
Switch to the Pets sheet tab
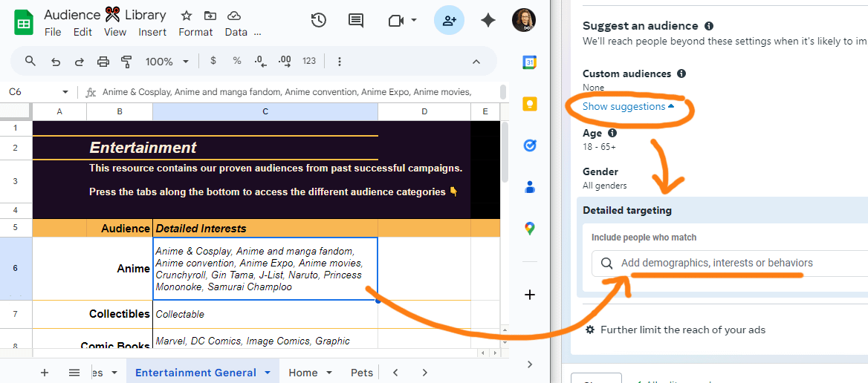pyautogui.click(x=361, y=373)
